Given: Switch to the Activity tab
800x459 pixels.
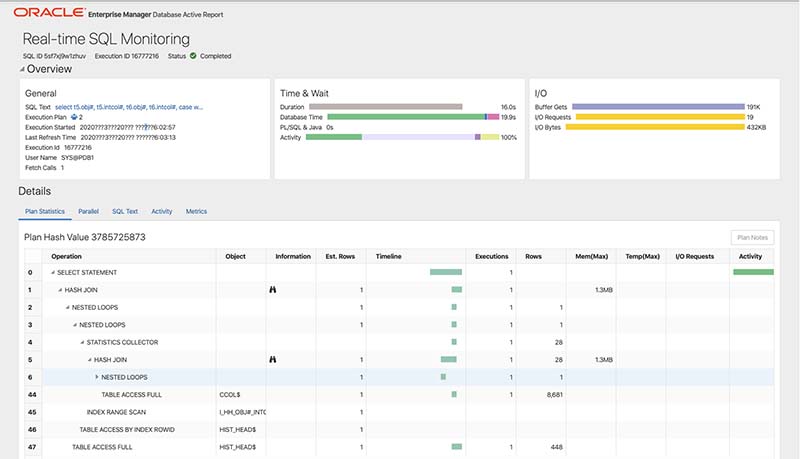Looking at the screenshot, I should (162, 211).
